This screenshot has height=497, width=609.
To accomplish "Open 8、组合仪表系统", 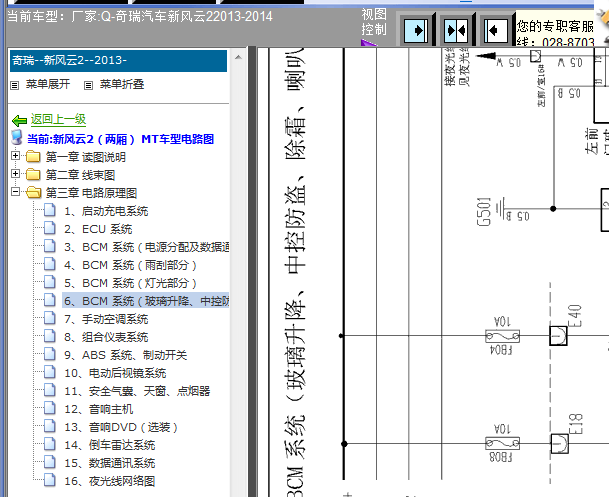I will (106, 337).
